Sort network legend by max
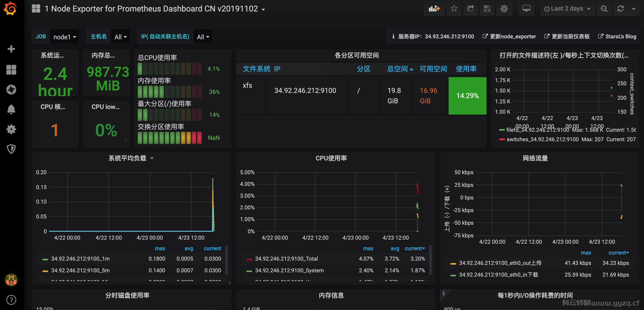 (x=586, y=252)
